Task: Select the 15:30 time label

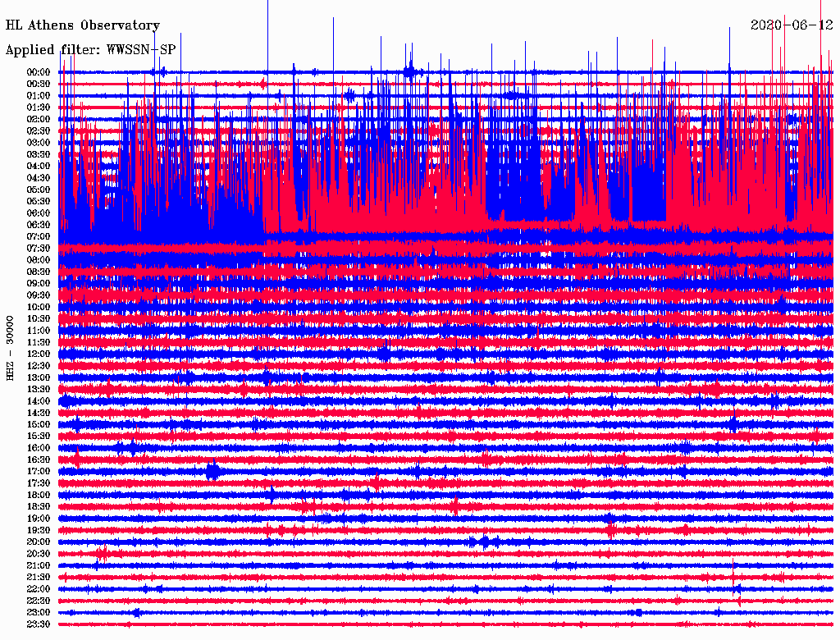Action: coord(39,437)
